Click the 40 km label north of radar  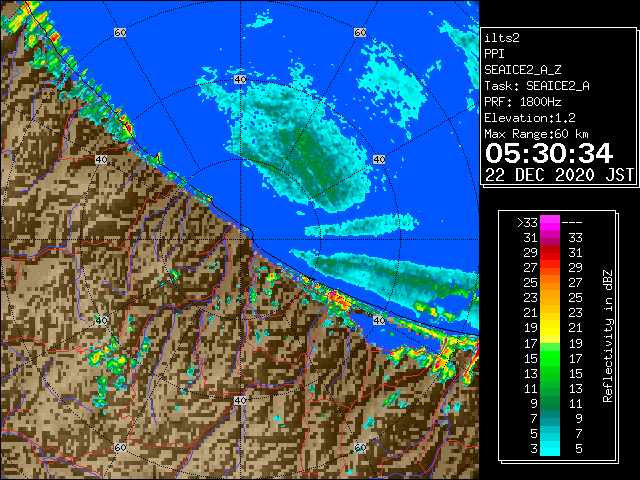point(240,80)
